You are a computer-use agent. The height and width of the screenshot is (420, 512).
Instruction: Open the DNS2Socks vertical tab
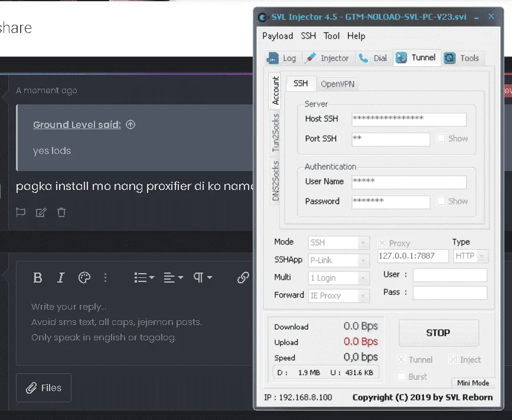[x=276, y=181]
